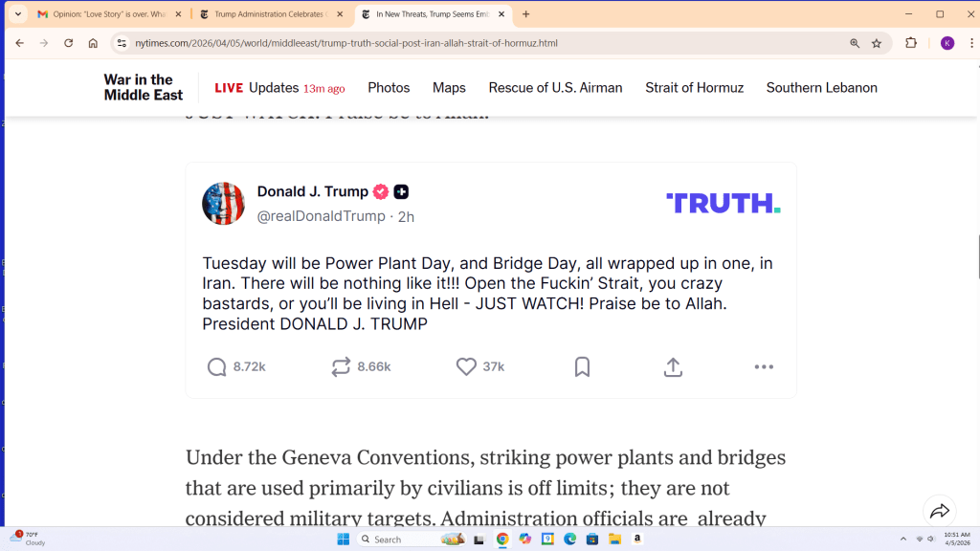Image resolution: width=980 pixels, height=551 pixels.
Task: Click the browser home icon
Action: click(92, 43)
